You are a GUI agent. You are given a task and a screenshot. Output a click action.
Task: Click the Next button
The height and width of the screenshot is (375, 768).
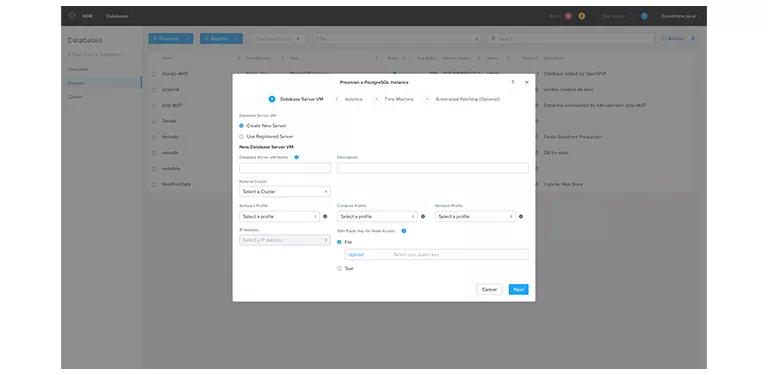click(518, 289)
